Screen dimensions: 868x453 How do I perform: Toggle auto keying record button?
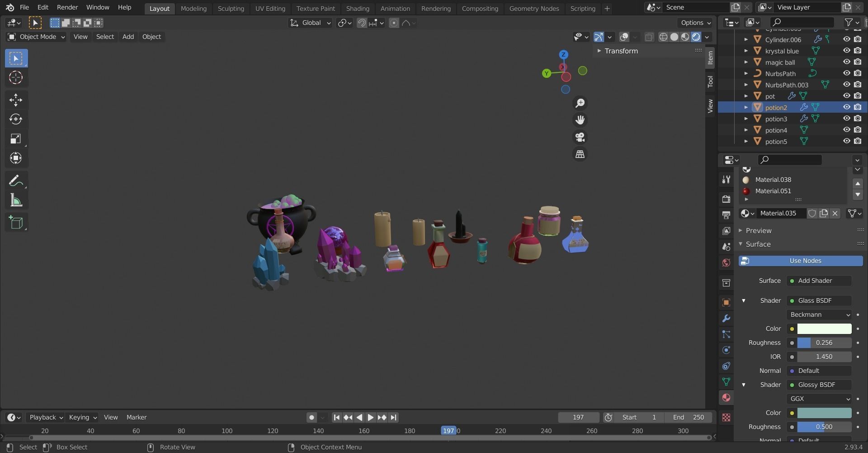pos(311,418)
